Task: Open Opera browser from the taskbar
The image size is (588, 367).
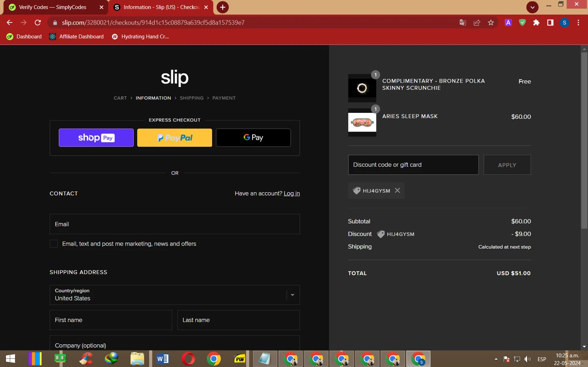Action: tap(188, 359)
